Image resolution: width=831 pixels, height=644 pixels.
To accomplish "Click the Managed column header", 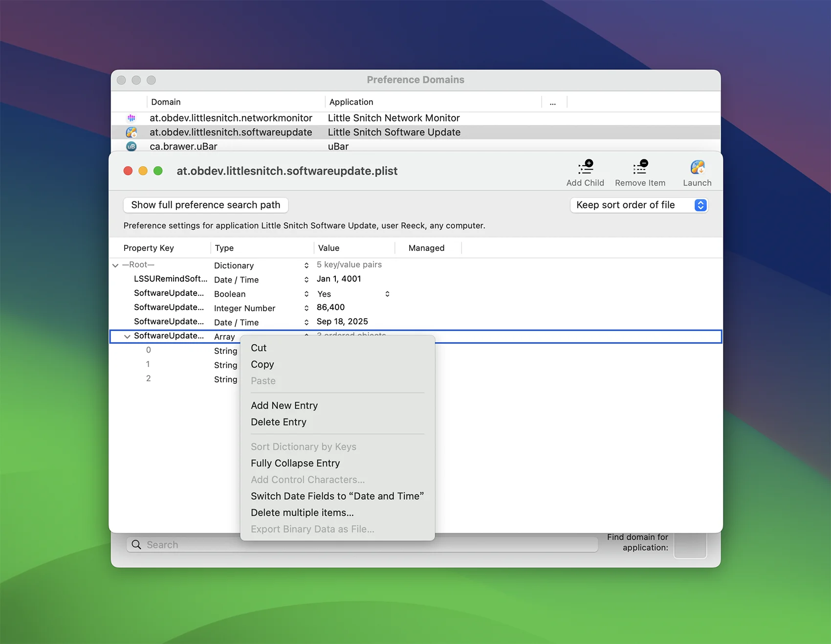I will pyautogui.click(x=428, y=248).
